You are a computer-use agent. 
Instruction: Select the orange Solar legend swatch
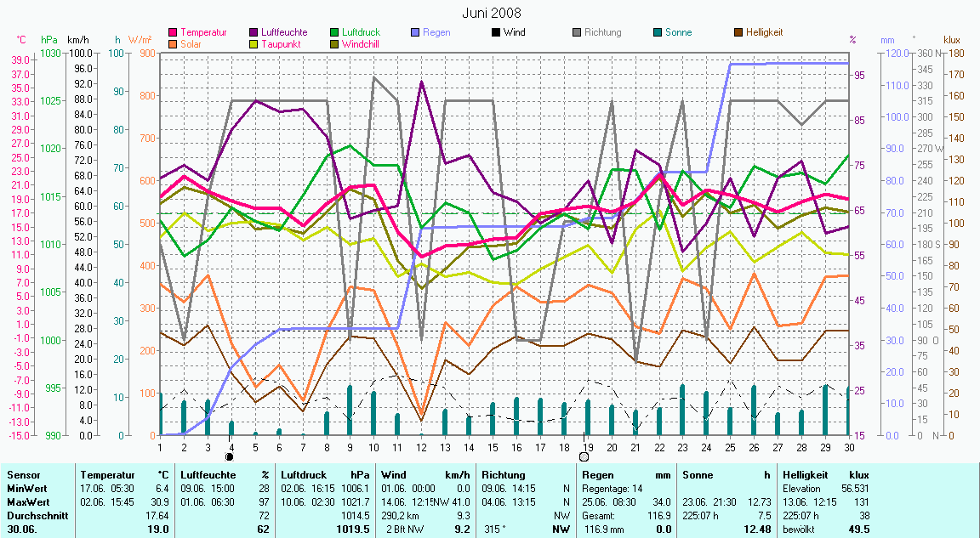coord(174,44)
